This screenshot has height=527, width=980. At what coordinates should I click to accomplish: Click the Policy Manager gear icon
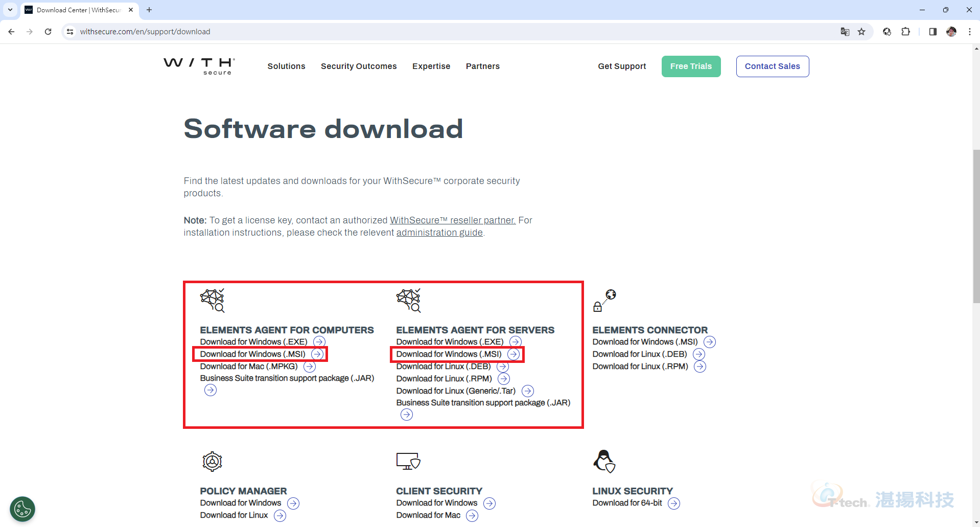coord(212,462)
